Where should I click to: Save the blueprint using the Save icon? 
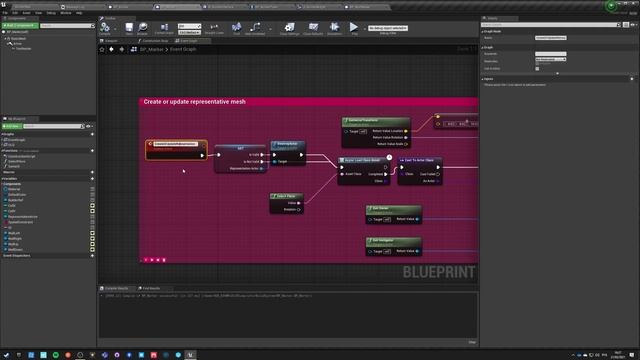(x=129, y=28)
